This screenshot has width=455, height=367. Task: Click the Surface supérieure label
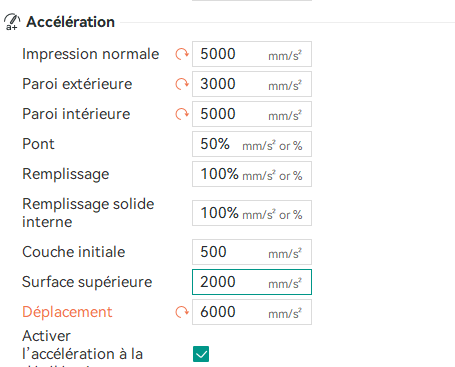[x=87, y=282]
